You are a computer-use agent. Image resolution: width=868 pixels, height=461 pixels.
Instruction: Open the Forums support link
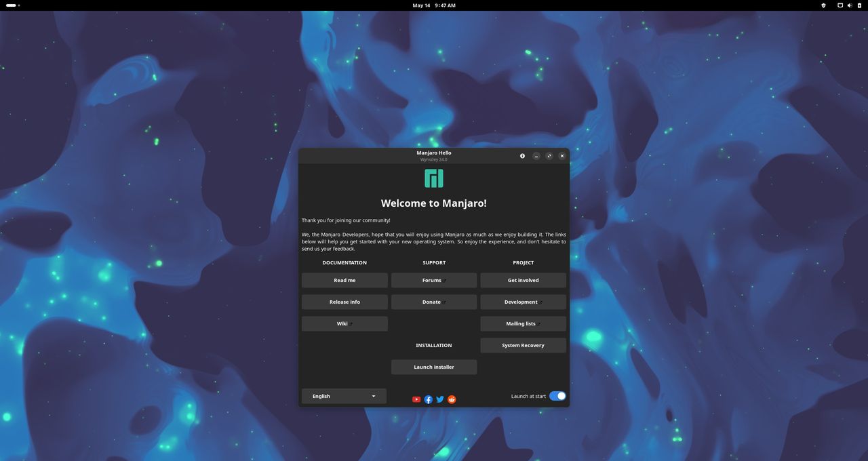pos(432,280)
